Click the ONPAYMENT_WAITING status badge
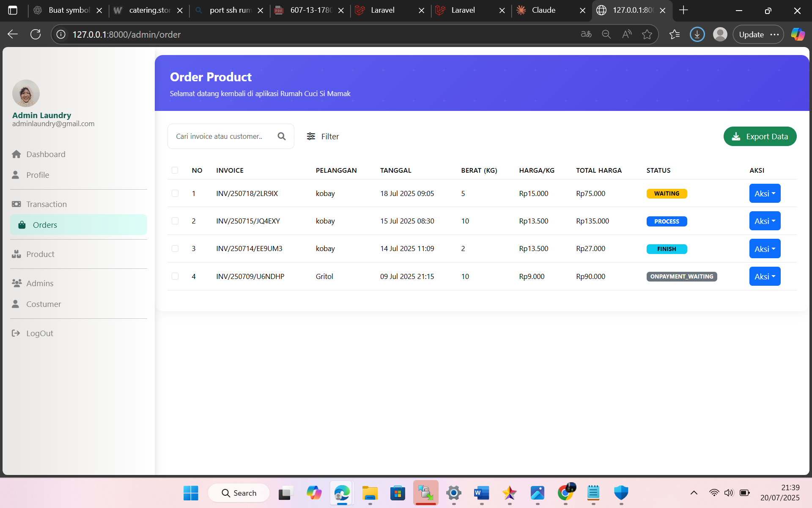This screenshot has width=812, height=508. pos(681,276)
